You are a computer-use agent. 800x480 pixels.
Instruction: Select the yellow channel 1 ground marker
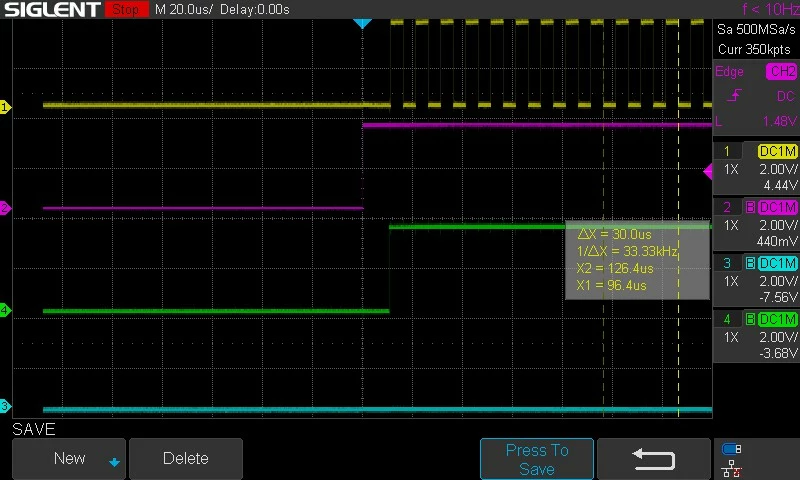[5, 107]
